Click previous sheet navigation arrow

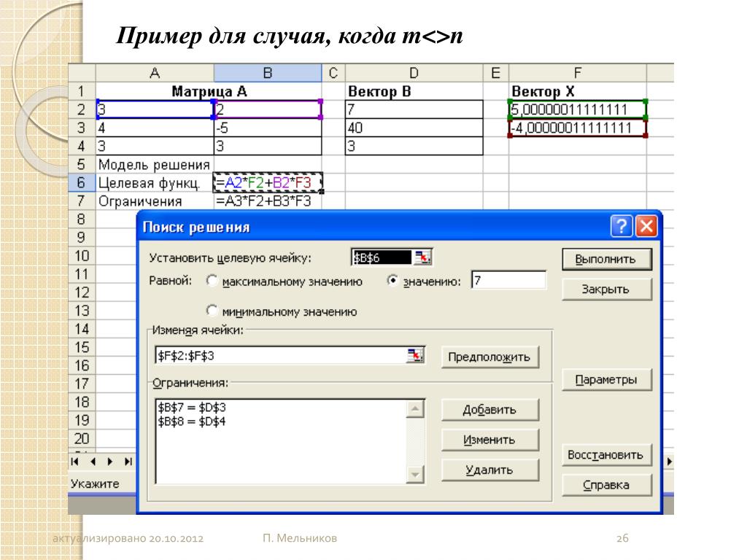[x=93, y=461]
